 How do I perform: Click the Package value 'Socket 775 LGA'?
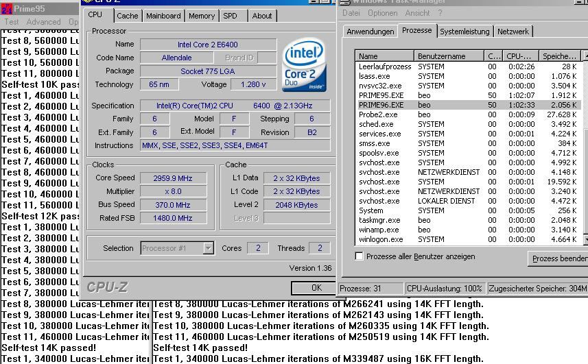click(208, 71)
